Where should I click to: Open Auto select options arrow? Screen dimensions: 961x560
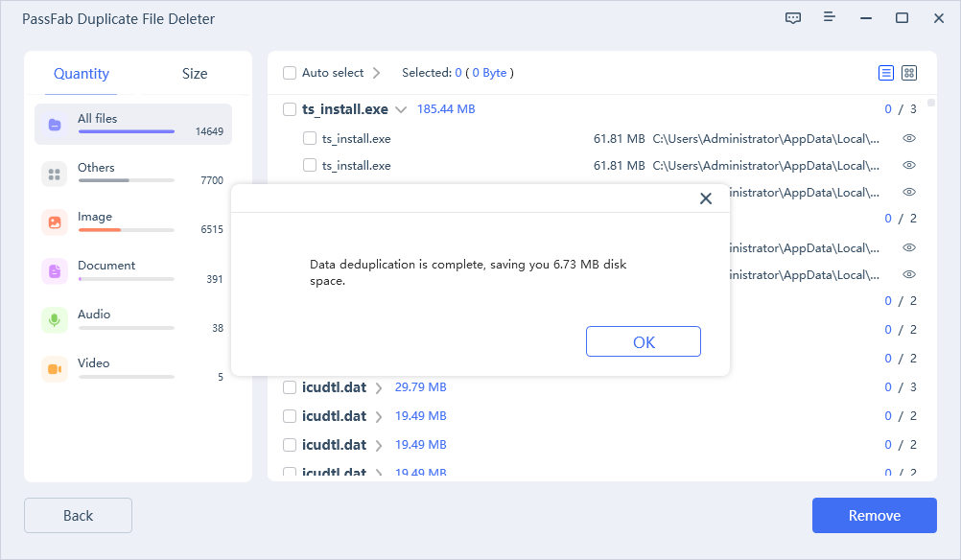(x=376, y=73)
